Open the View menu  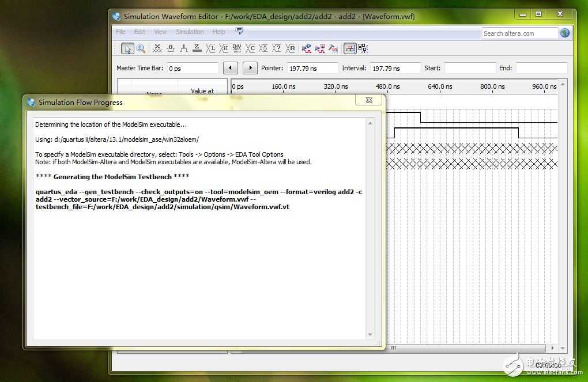[x=160, y=32]
